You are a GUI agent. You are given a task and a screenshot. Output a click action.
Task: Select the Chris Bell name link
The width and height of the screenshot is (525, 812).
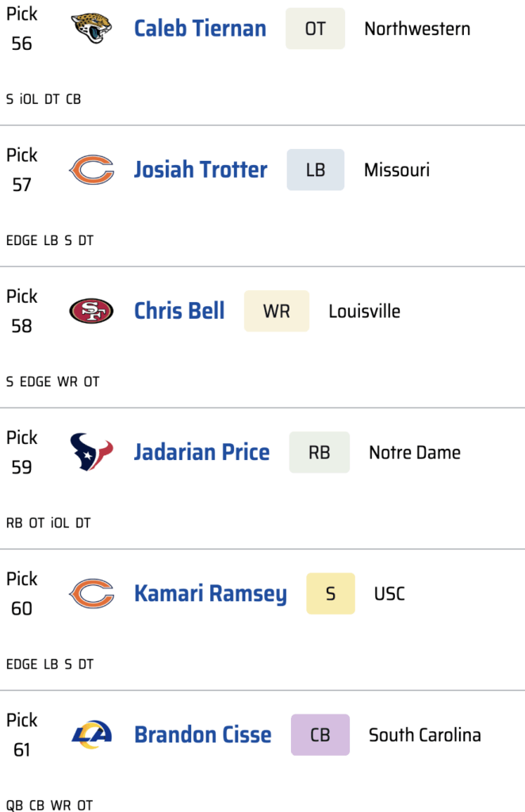179,311
